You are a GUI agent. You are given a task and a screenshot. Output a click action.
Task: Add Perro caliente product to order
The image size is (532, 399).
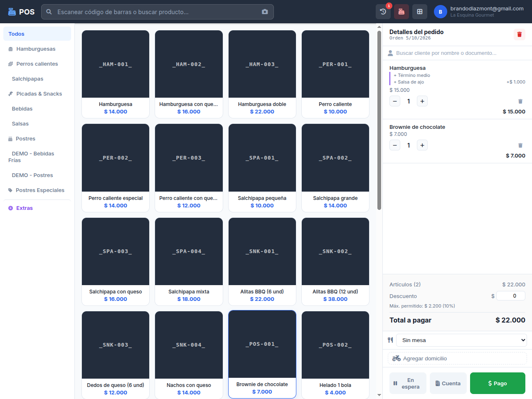click(335, 74)
